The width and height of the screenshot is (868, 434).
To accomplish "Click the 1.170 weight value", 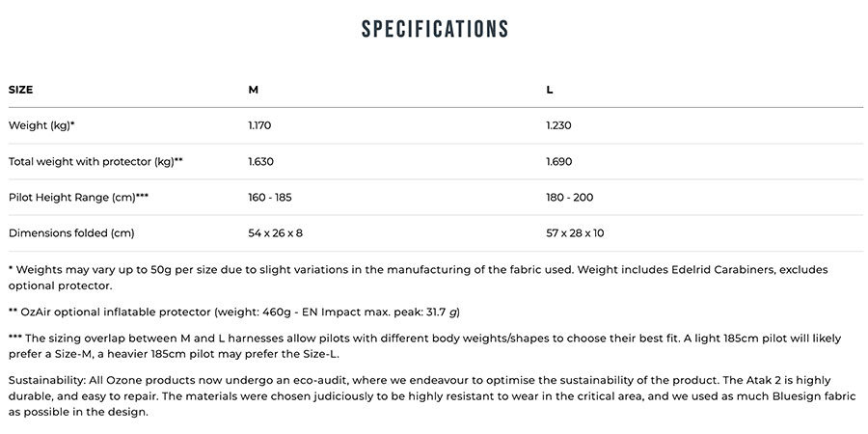I will [262, 125].
